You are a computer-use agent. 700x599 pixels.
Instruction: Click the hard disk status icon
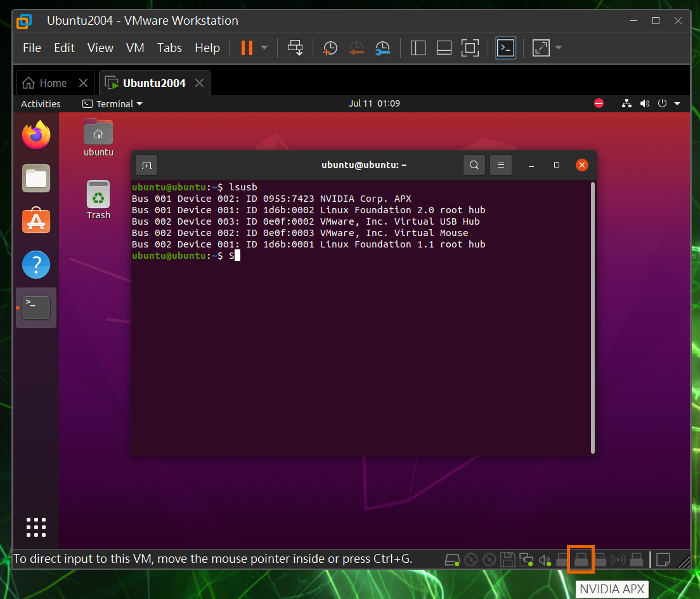click(452, 560)
